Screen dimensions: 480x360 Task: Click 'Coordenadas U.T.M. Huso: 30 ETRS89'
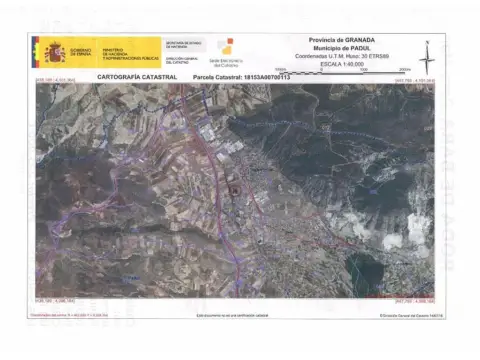tap(342, 56)
